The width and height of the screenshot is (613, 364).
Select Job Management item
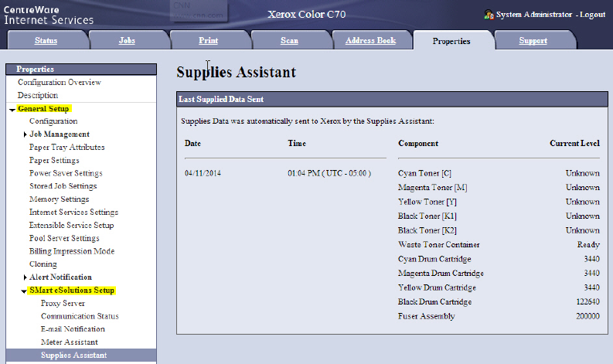(60, 134)
